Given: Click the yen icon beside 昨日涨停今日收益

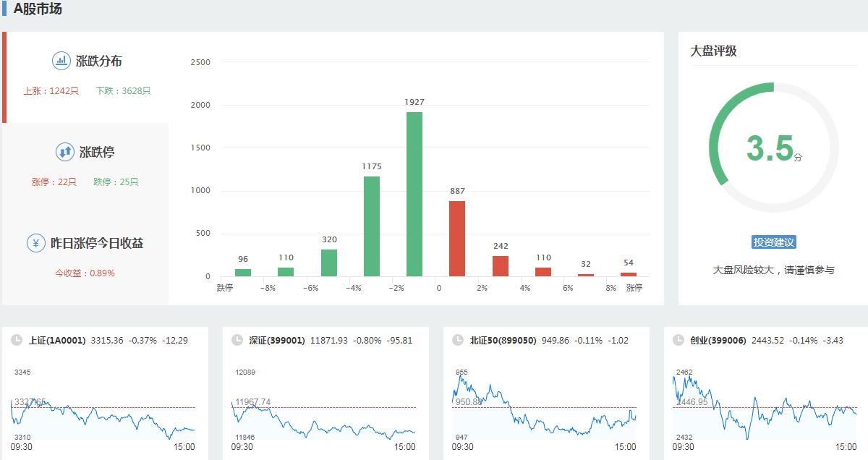Looking at the screenshot, I should point(36,243).
